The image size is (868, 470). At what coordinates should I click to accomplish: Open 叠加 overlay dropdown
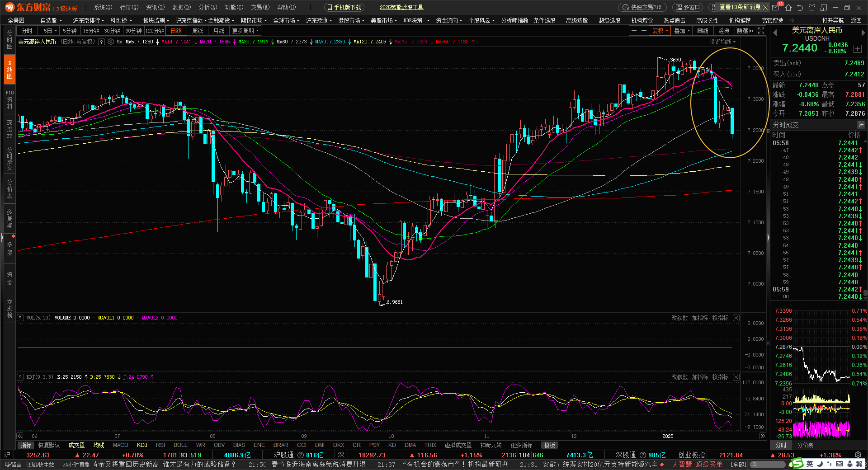(682, 31)
